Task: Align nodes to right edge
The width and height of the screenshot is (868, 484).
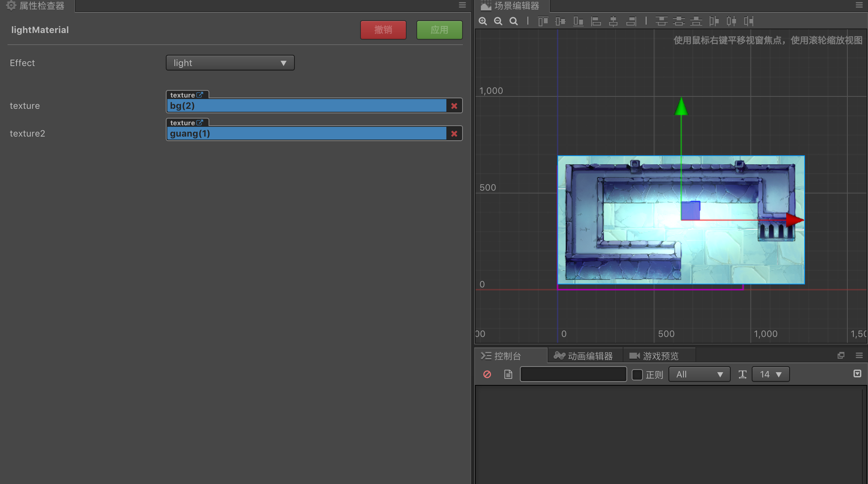Action: 631,21
